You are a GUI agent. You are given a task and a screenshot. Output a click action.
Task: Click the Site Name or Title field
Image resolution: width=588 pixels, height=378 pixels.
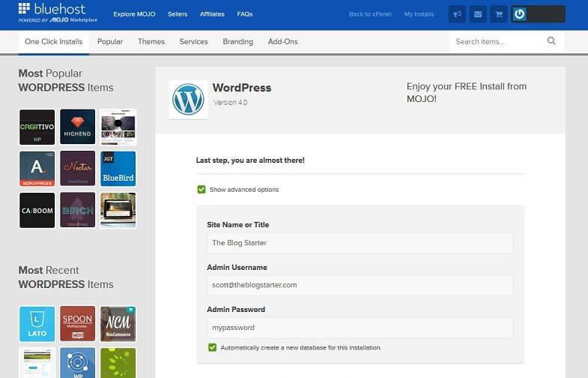[360, 243]
